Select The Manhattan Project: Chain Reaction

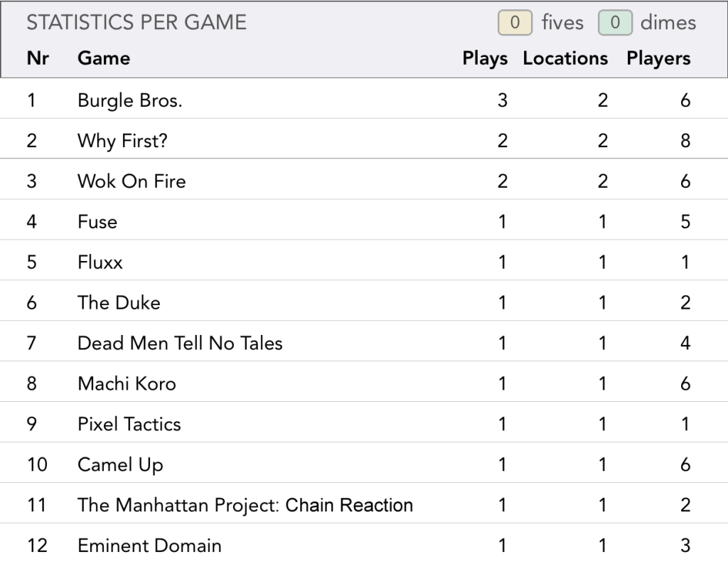[x=245, y=506]
